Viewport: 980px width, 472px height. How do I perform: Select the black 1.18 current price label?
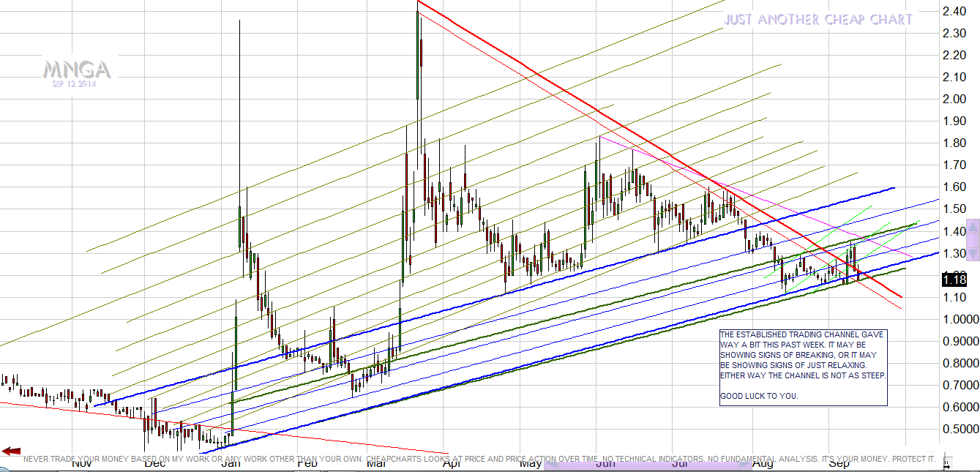coord(955,279)
